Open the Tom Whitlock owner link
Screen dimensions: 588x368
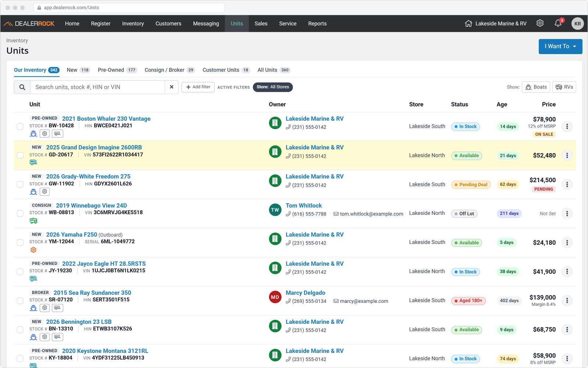[304, 205]
